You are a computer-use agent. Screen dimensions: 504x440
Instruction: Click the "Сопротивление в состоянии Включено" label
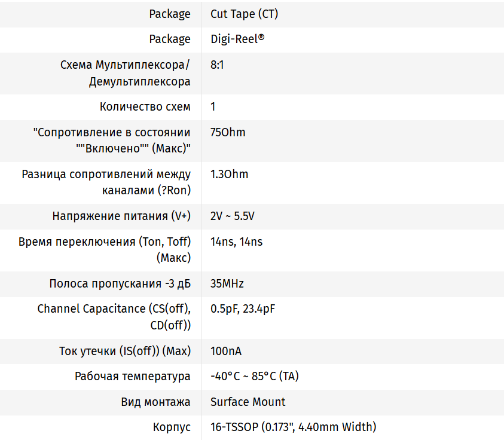point(112,140)
